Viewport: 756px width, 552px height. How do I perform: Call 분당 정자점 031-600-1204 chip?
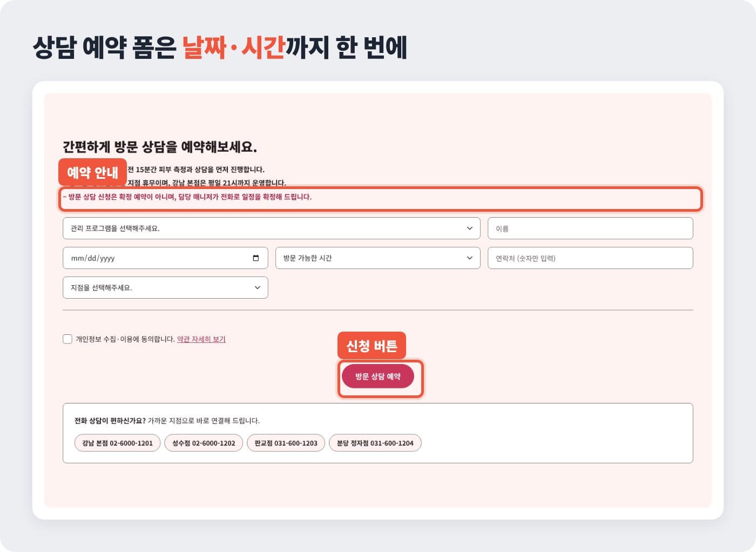(375, 443)
